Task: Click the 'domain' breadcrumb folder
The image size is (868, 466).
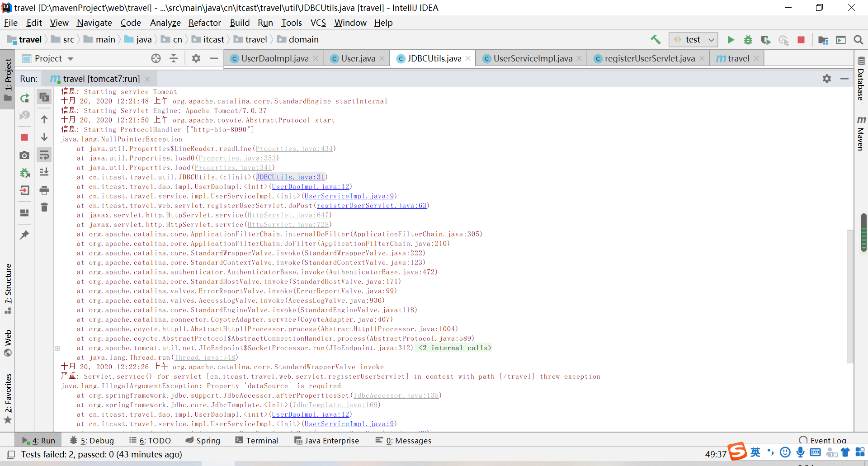Action: (x=298, y=40)
